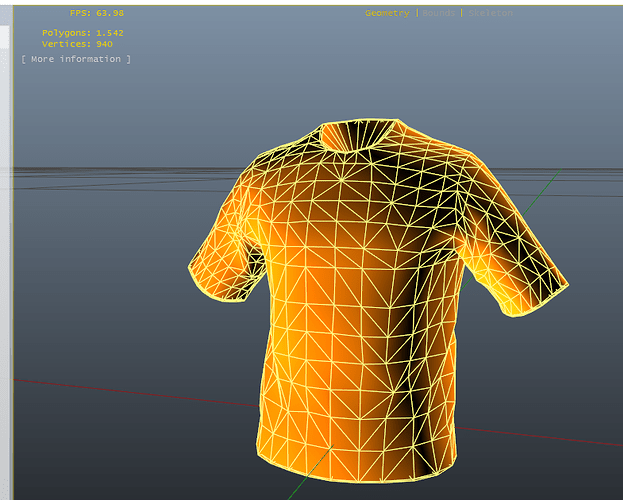623x500 pixels.
Task: Click the green axis line below the shirt
Action: click(x=311, y=472)
